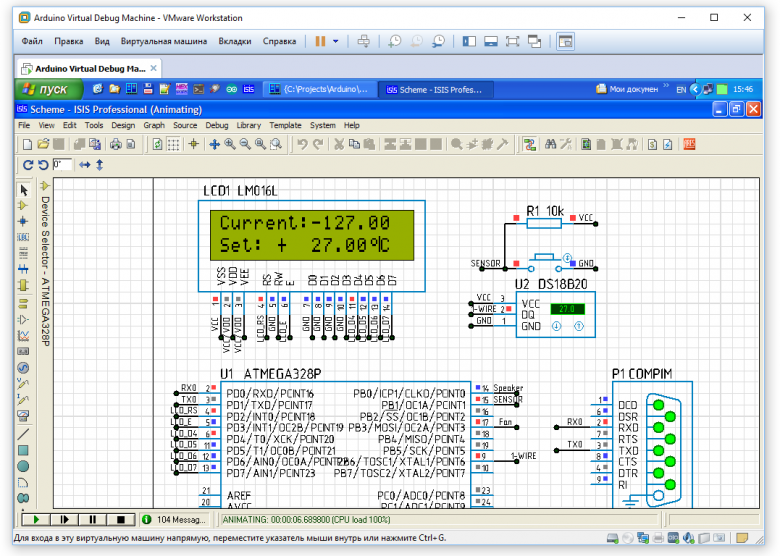Click the Redraw Display icon
The height and width of the screenshot is (556, 780).
[x=157, y=144]
